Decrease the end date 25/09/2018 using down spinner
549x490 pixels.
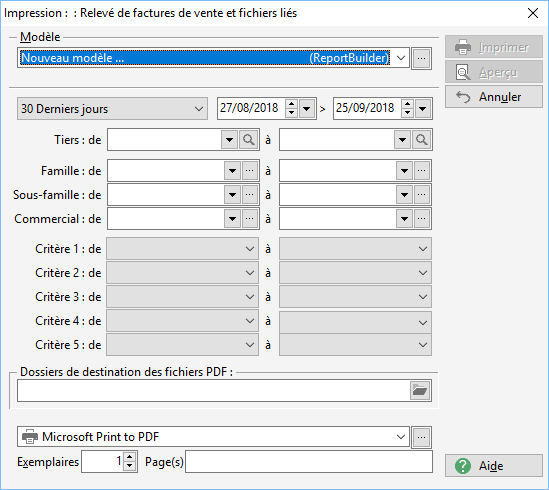(x=407, y=113)
